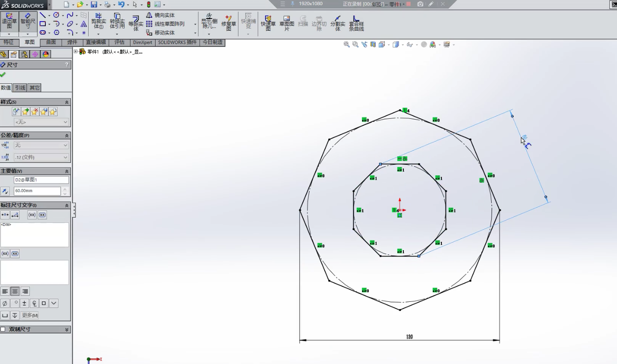Open the style dropdown showing <无>
The width and height of the screenshot is (617, 364).
point(41,122)
